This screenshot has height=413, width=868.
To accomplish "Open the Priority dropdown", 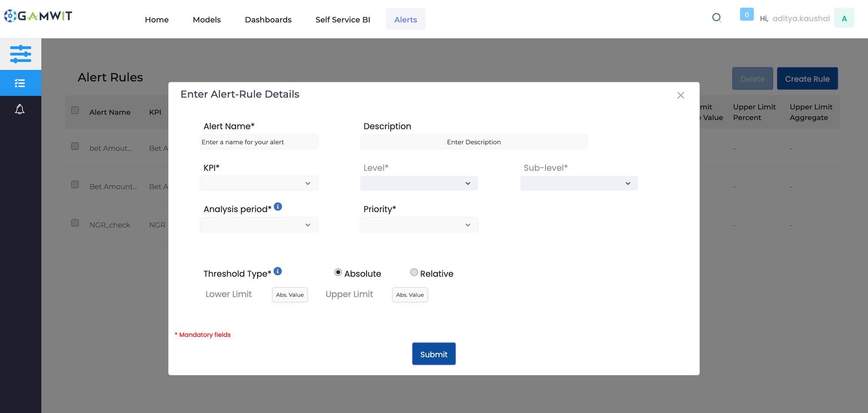I will (419, 225).
